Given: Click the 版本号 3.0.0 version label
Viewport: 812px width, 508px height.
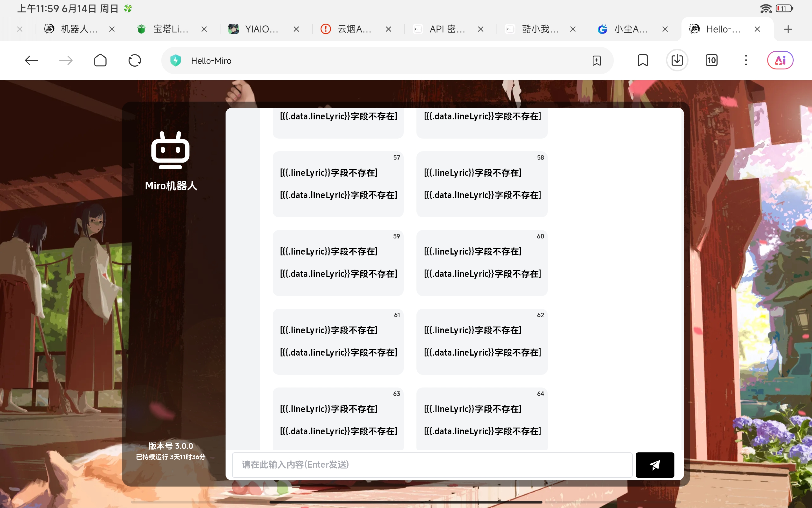Looking at the screenshot, I should pos(171,446).
